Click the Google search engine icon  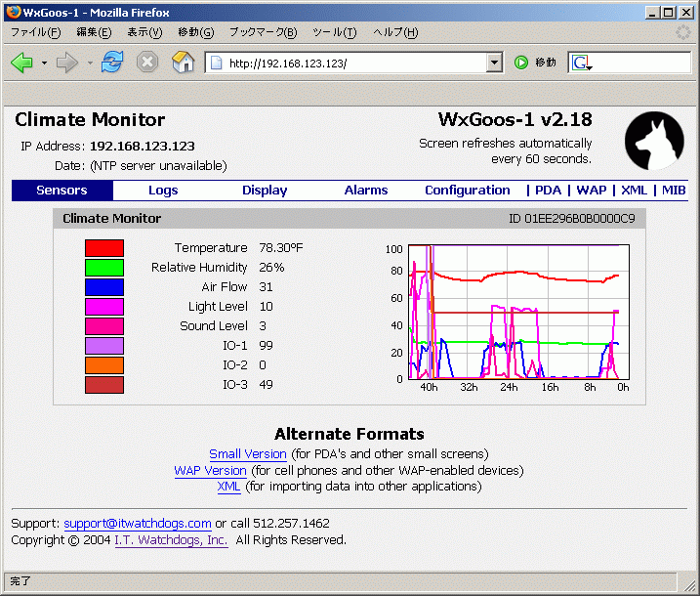tap(581, 63)
